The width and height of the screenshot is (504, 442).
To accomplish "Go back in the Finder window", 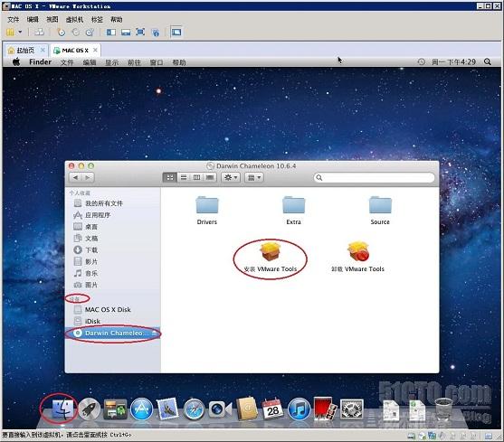I will click(75, 177).
